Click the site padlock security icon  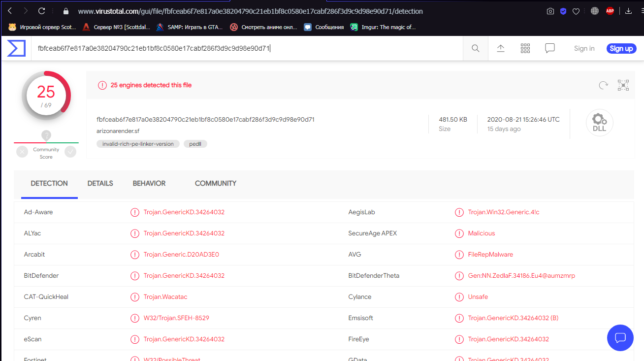click(66, 11)
